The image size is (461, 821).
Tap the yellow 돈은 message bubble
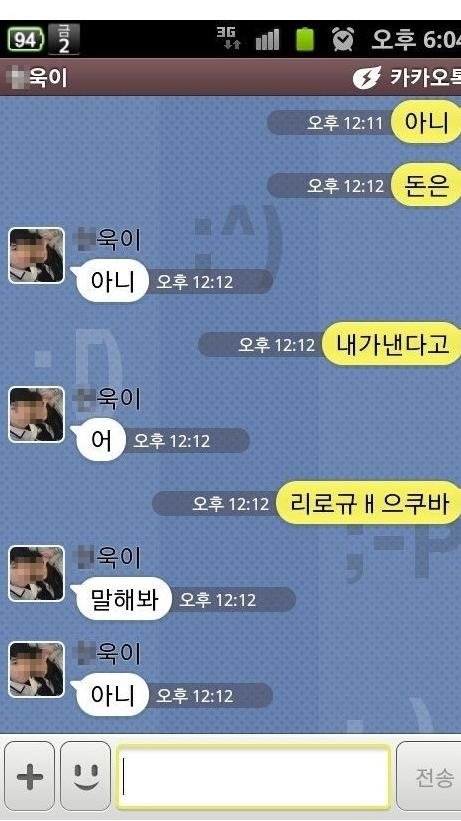click(x=426, y=185)
